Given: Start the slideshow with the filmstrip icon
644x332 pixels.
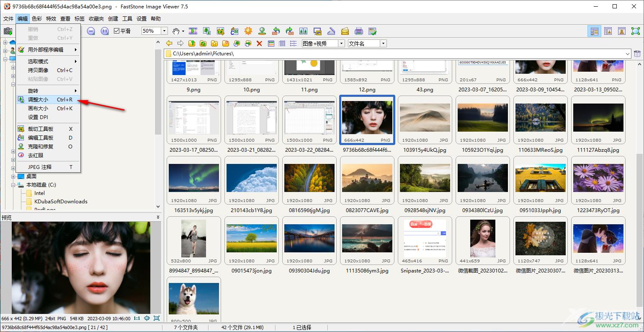Looking at the screenshot, I should click(x=193, y=31).
